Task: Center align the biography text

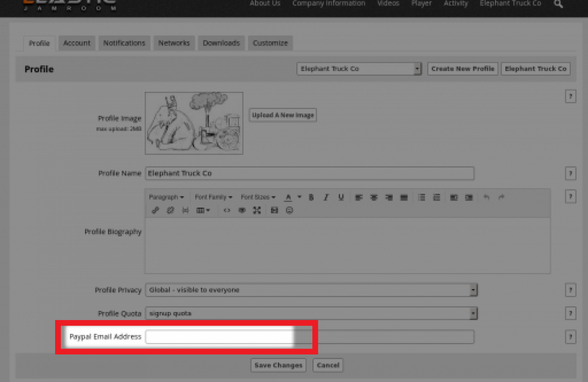Action: (x=374, y=197)
